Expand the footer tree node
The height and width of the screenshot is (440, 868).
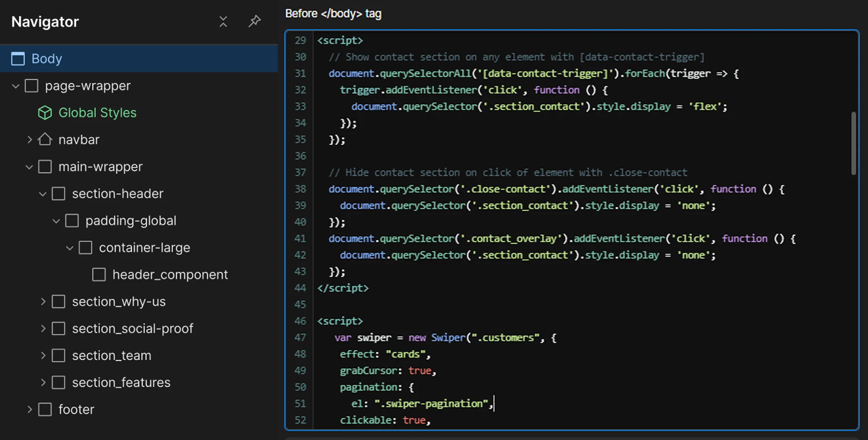[x=30, y=409]
